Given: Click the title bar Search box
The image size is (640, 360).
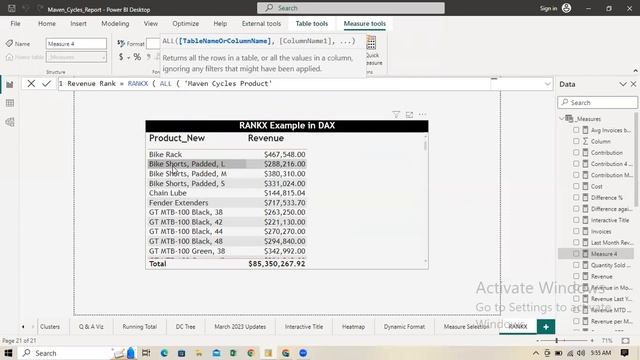Looking at the screenshot, I should point(351,8).
